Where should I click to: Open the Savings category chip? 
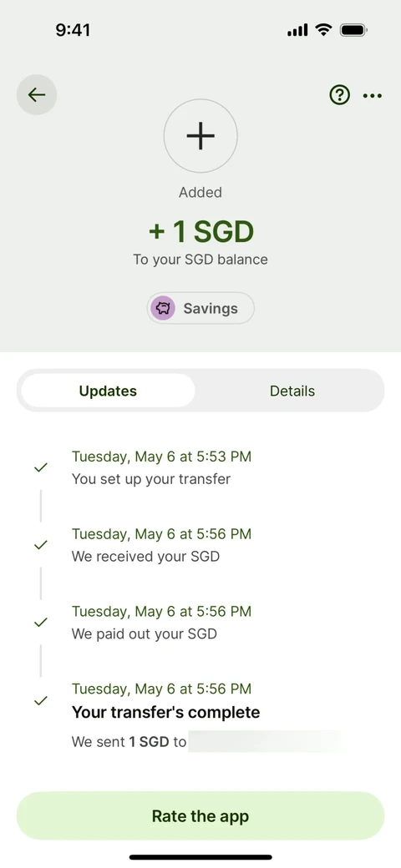200,308
